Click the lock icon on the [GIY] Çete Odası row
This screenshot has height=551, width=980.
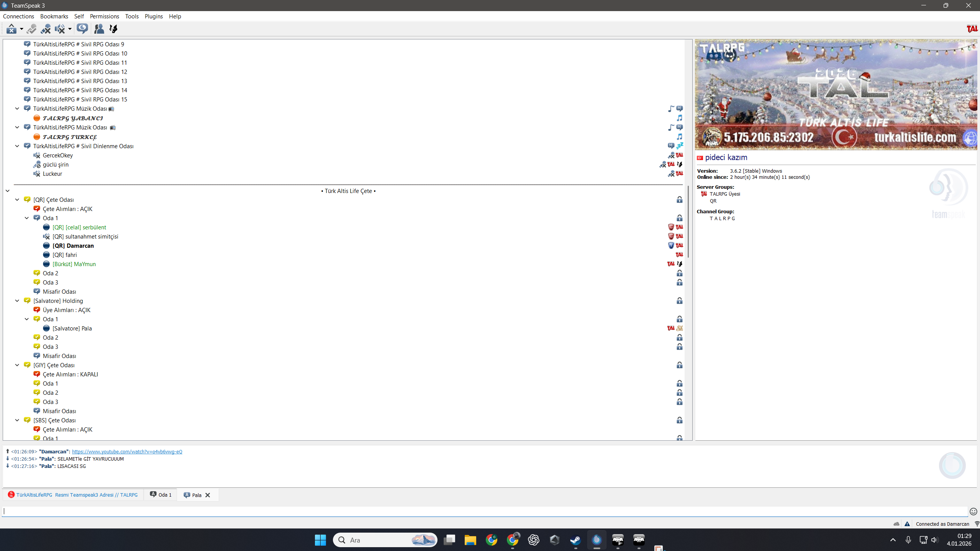679,365
